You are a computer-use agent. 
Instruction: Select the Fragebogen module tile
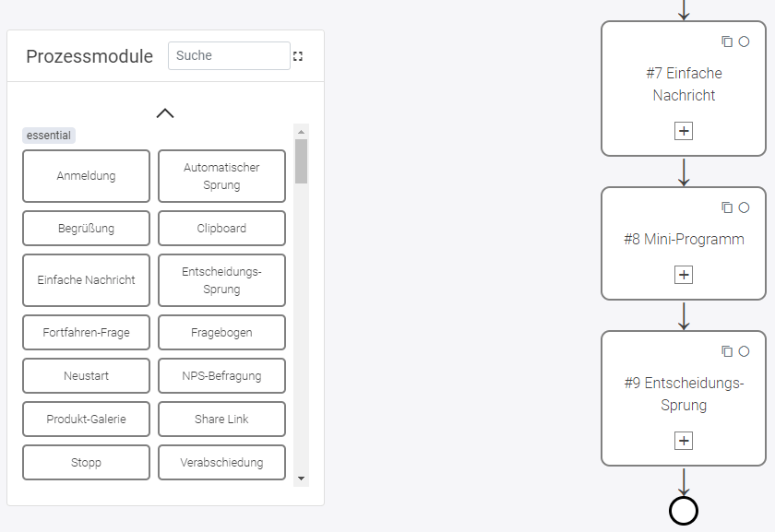(x=221, y=332)
